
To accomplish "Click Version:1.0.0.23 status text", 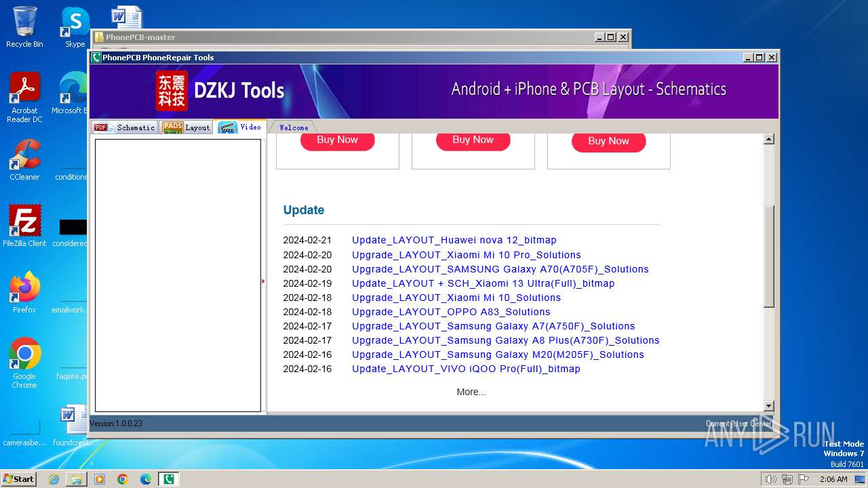I will click(116, 424).
